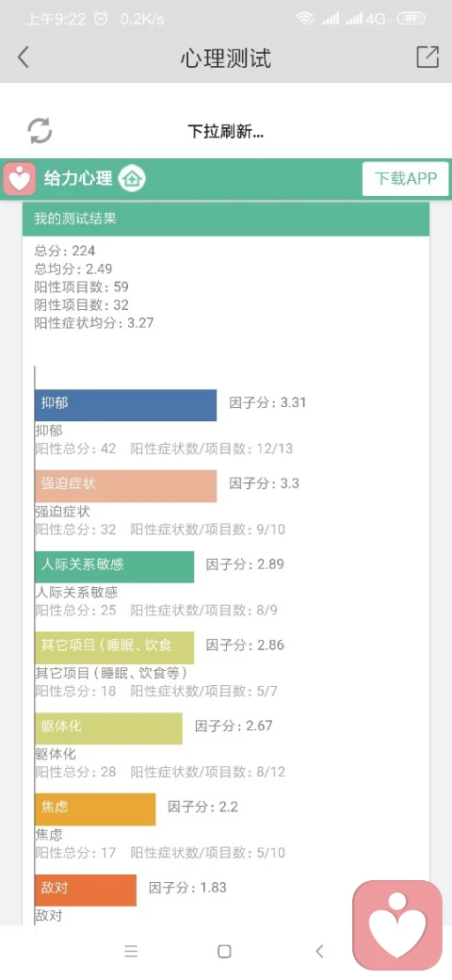Viewport: 452px width, 980px height.
Task: Tap the Android home square button
Action: (x=225, y=951)
